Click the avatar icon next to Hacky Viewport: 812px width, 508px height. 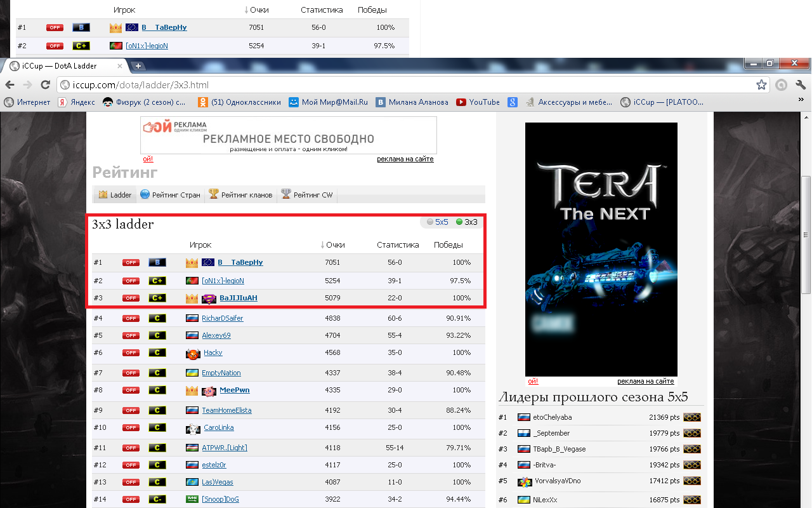[193, 353]
